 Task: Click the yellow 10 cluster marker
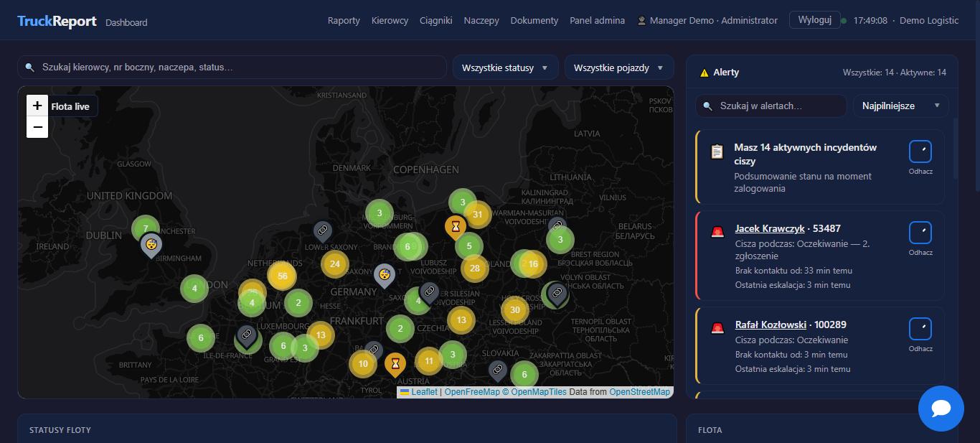[363, 363]
